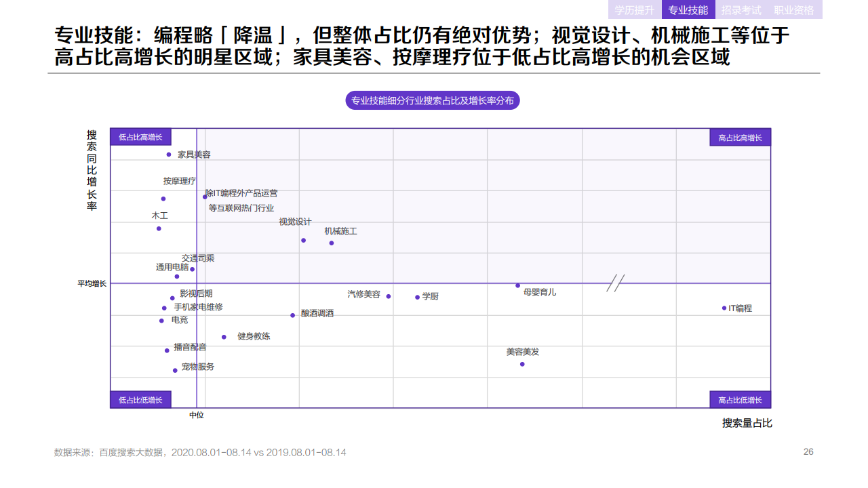The width and height of the screenshot is (868, 488).
Task: Select the 健身教练 data point
Action: 225,335
